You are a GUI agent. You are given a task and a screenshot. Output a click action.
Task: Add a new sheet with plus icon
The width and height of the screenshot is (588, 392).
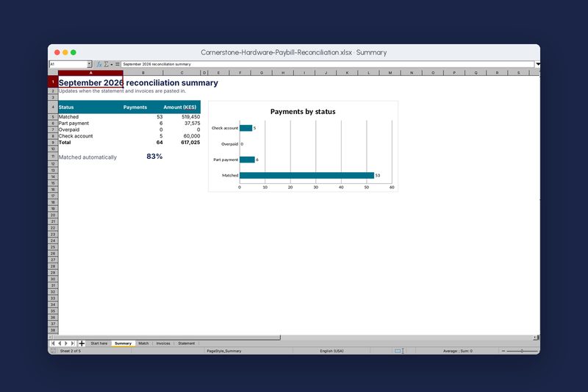tap(82, 343)
